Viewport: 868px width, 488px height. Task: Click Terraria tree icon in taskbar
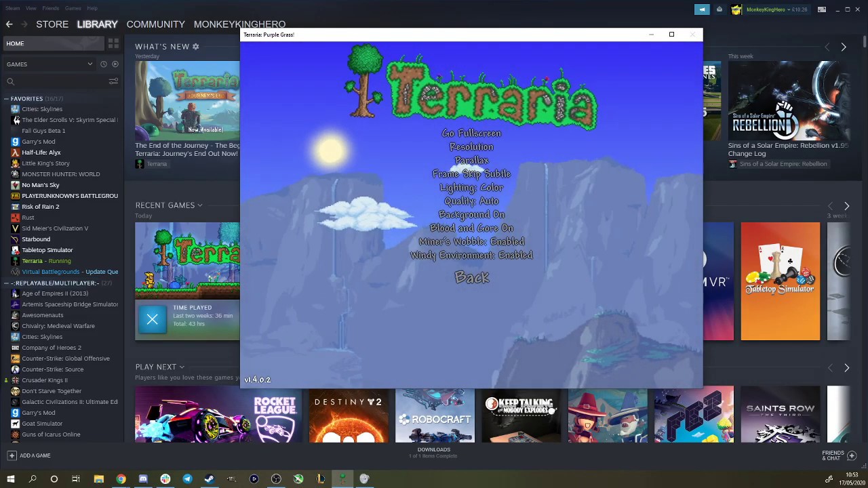coord(342,479)
